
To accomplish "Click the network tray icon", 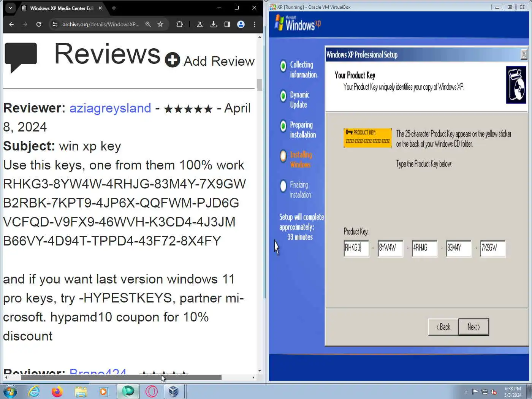I will (x=484, y=392).
